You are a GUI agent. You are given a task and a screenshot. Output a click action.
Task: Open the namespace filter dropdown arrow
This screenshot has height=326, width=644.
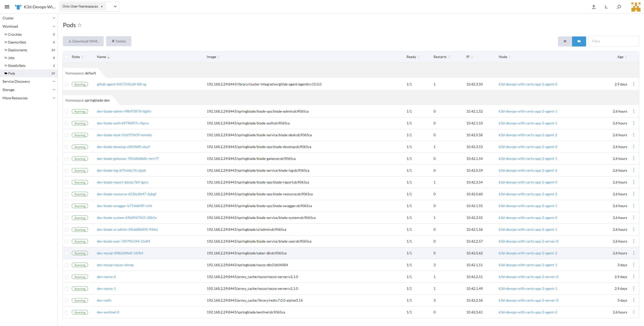point(115,7)
